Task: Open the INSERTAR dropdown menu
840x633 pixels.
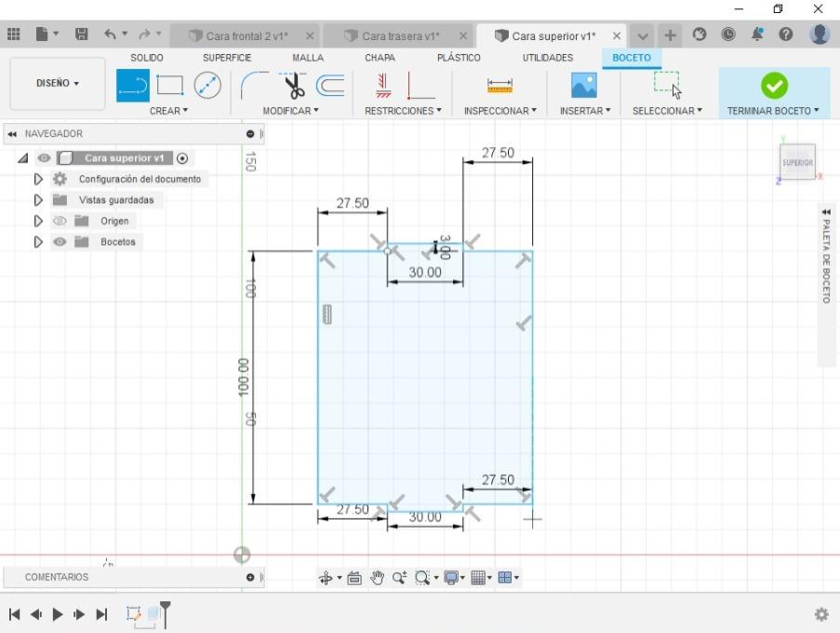Action: click(585, 111)
